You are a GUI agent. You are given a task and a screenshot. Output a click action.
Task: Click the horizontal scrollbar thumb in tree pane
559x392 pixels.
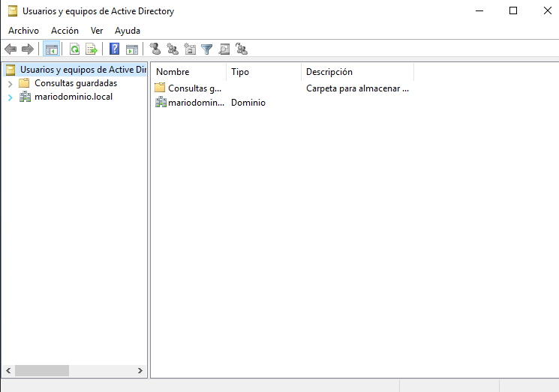[x=42, y=370]
